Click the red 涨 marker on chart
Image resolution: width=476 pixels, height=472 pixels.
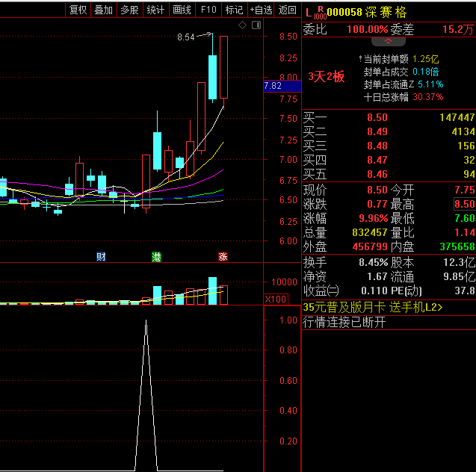pyautogui.click(x=223, y=257)
